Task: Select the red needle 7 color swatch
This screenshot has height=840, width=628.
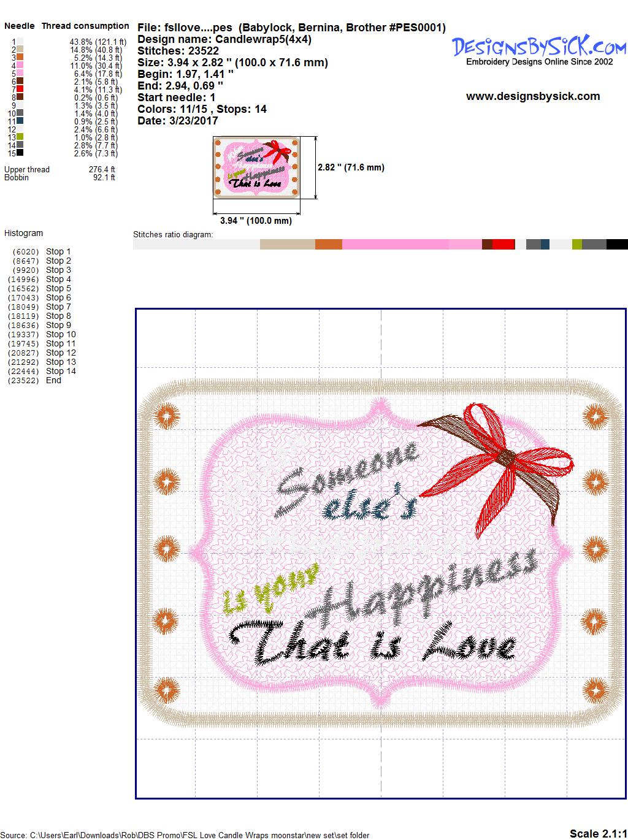Action: pos(20,90)
